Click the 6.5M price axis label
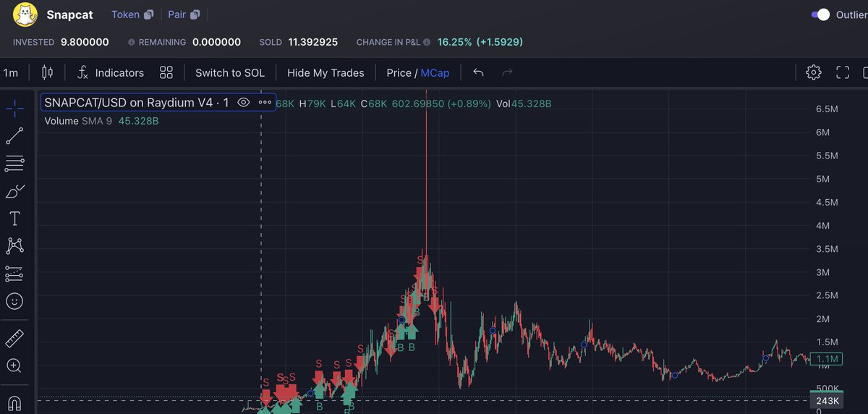The image size is (868, 414). [x=827, y=109]
